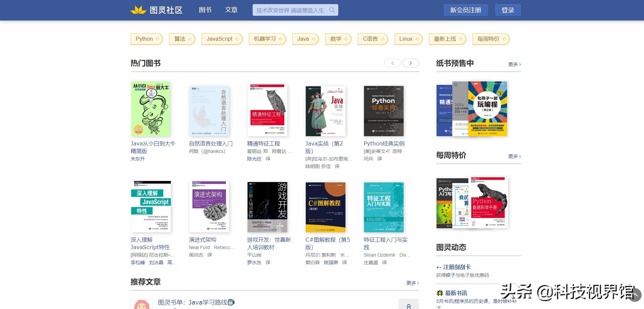
Task: Click C#图解教程(第5版) title link
Action: click(328, 243)
